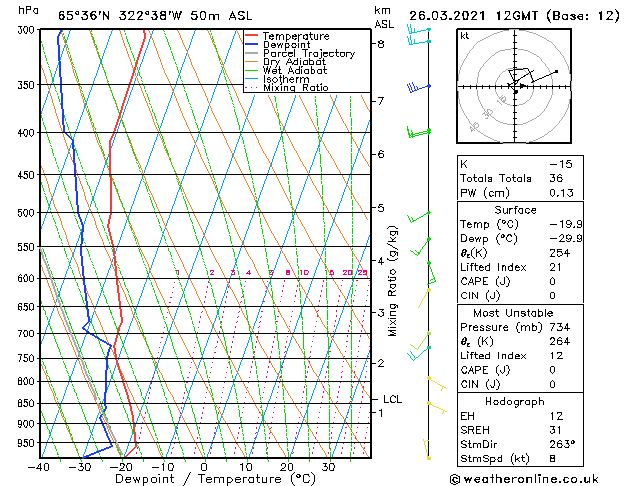
Task: Click the Surface Lifted Index value 21
Action: coord(556,267)
